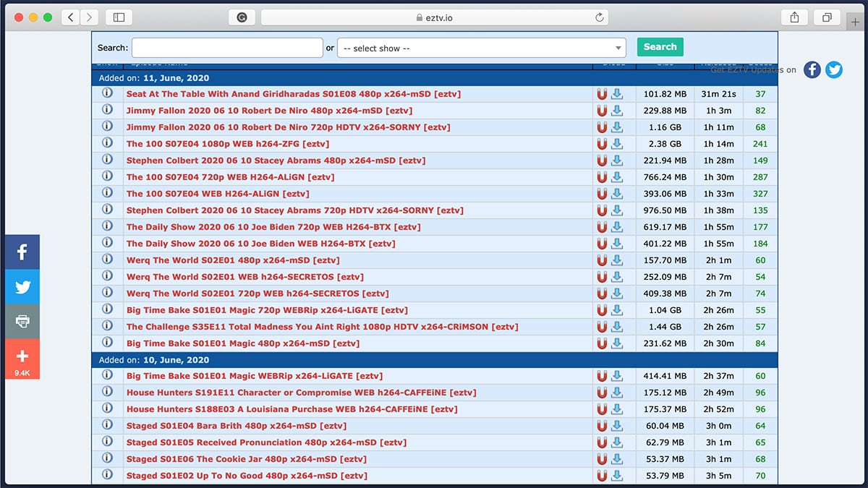Image resolution: width=868 pixels, height=488 pixels.
Task: Open The Challenge S35E11 Total Madness link
Action: click(323, 327)
